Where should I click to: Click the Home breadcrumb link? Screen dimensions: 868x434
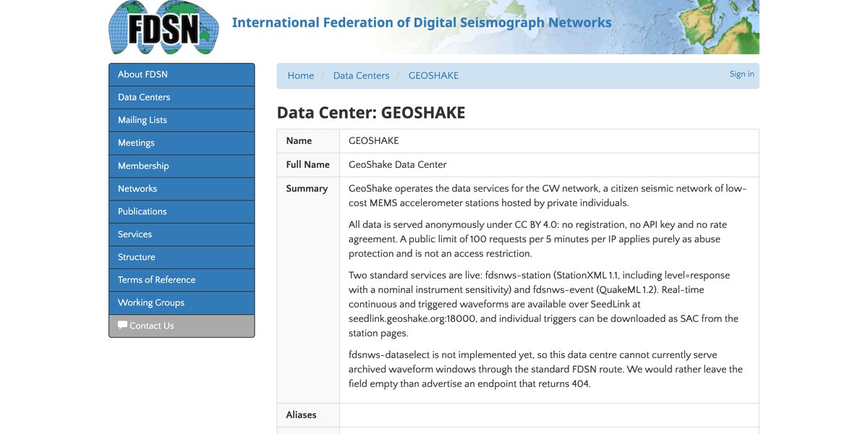301,75
